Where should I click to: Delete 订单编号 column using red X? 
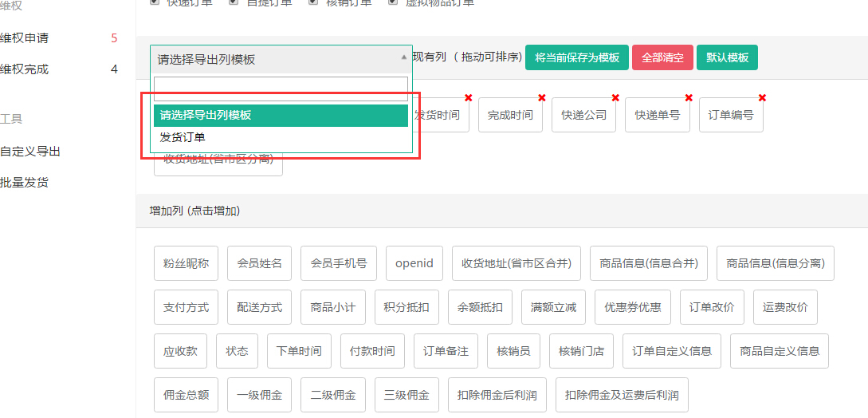(x=762, y=98)
